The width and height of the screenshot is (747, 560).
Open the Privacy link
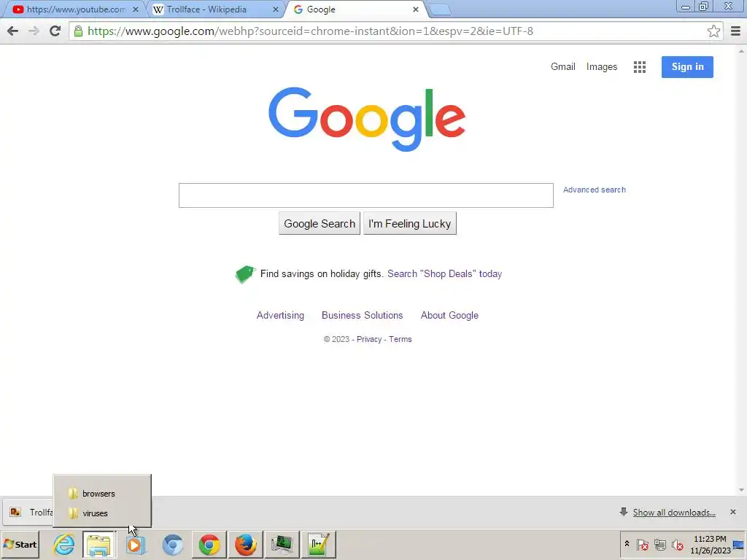point(369,339)
